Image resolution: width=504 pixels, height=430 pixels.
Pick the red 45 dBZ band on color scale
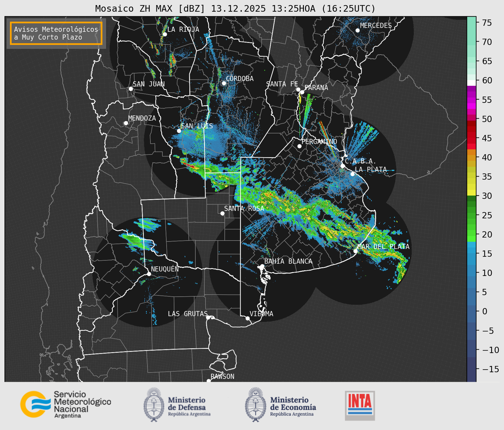(x=471, y=138)
